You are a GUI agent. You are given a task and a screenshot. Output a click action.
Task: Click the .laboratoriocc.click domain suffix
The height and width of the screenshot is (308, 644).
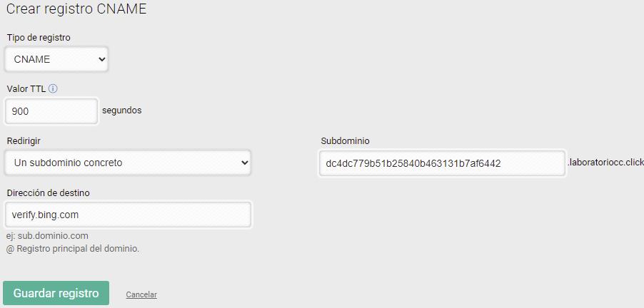605,163
